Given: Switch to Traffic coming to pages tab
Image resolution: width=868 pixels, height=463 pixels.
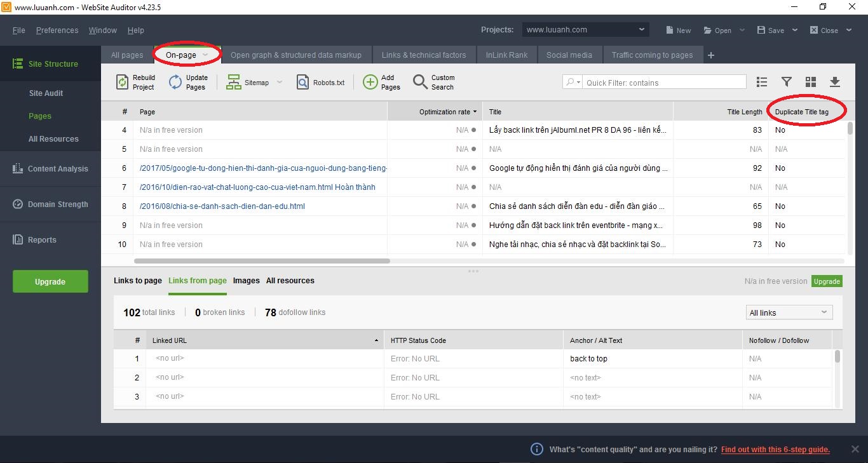Looking at the screenshot, I should (652, 55).
